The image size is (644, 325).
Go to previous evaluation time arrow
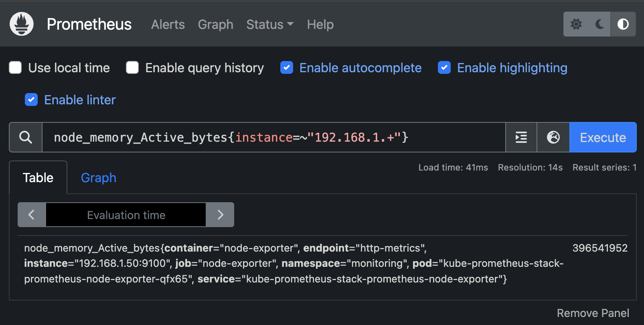coord(32,215)
